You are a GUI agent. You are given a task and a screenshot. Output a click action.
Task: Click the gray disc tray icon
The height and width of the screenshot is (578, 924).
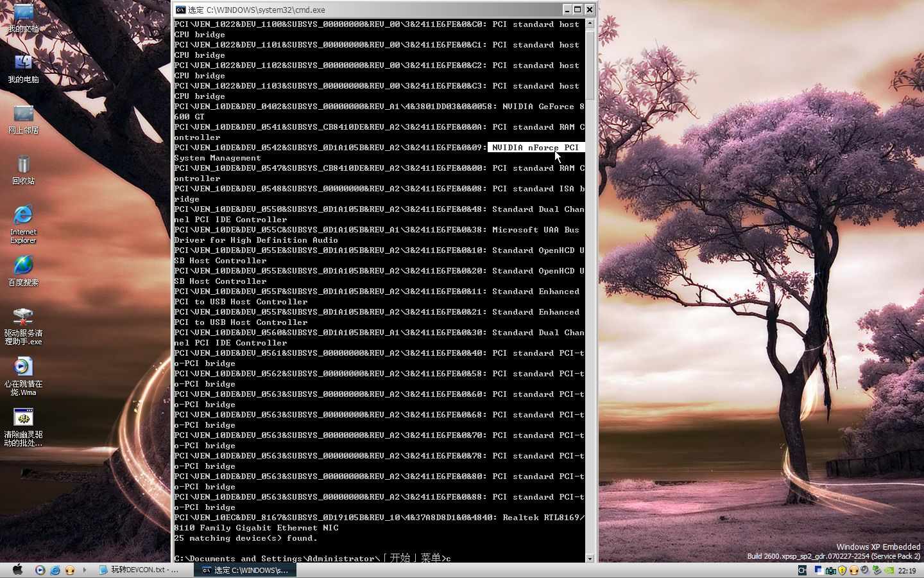(865, 570)
